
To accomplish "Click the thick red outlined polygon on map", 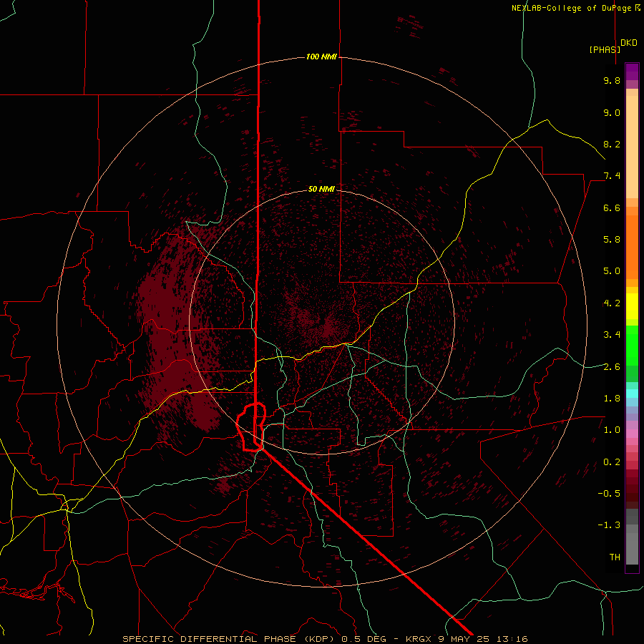I will click(251, 427).
